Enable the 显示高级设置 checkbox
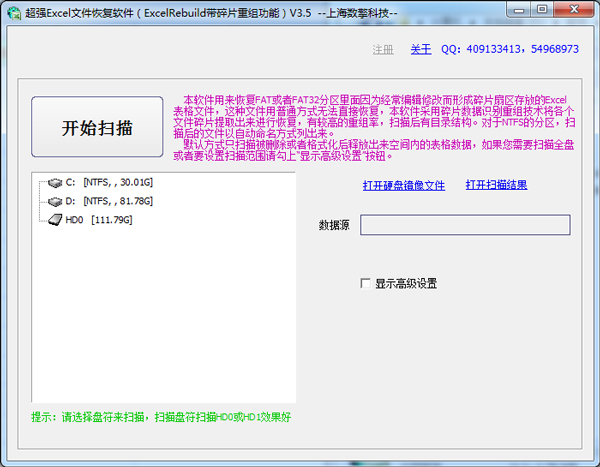This screenshot has height=467, width=600. coord(365,283)
